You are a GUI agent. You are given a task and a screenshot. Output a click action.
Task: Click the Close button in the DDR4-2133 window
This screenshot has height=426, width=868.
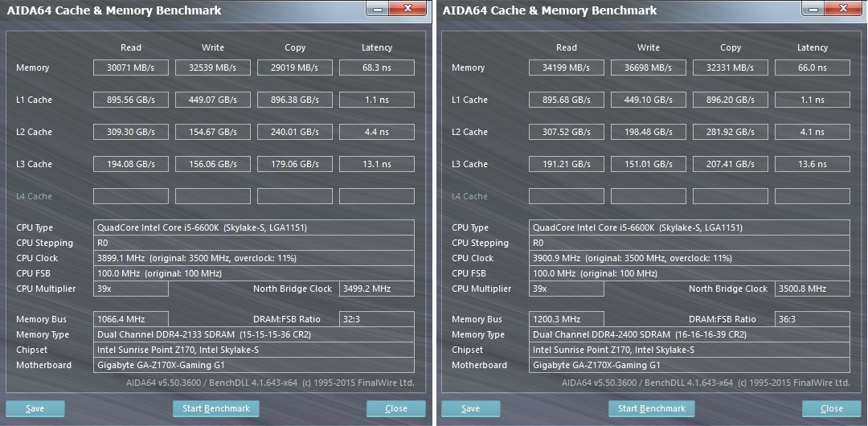point(396,408)
